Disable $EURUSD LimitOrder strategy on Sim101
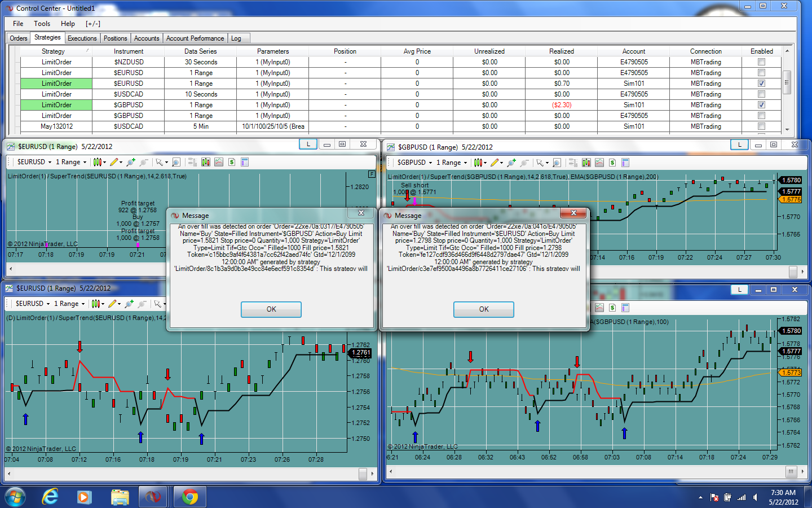 [762, 84]
